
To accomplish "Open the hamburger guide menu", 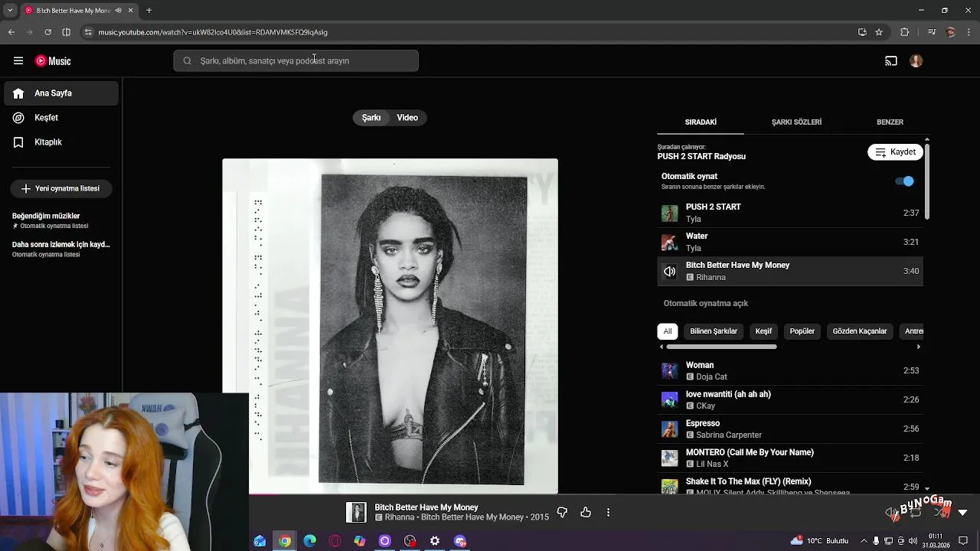I will coord(18,61).
